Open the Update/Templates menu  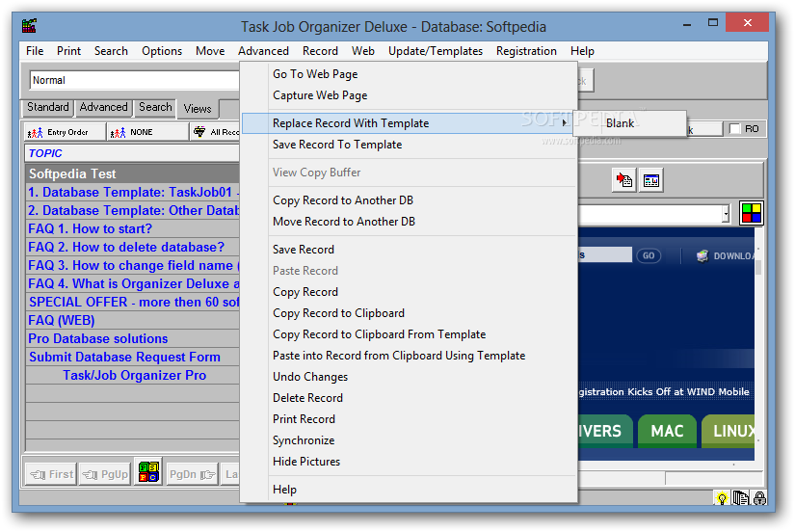click(x=435, y=51)
